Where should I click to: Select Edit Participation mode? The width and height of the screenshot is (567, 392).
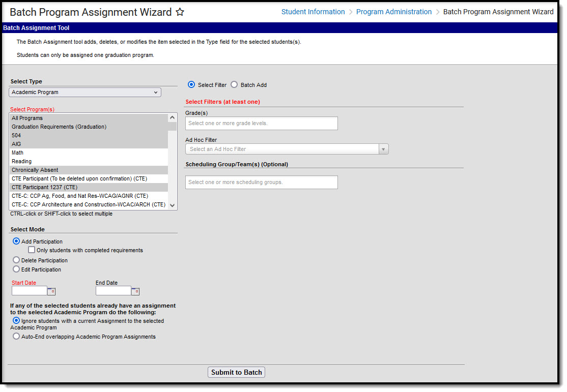(x=16, y=269)
